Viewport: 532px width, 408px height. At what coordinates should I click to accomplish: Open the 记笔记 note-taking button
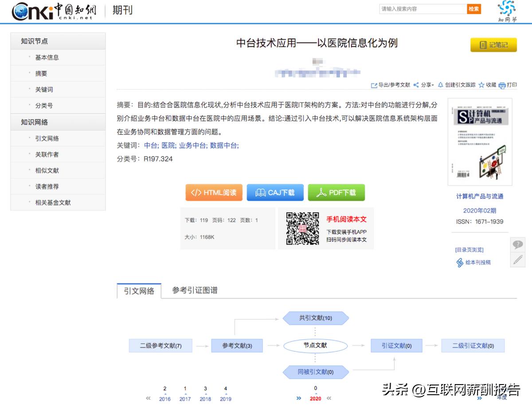493,45
